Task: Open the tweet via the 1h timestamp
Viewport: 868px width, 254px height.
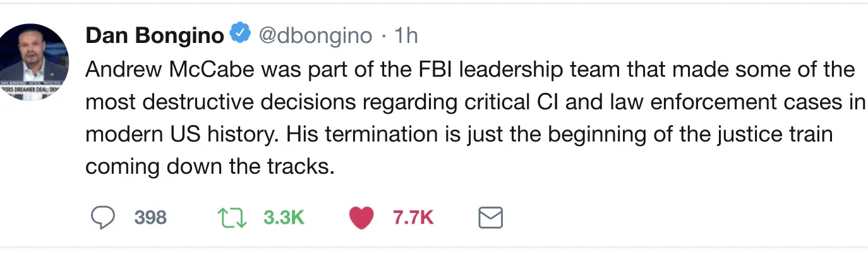Action: point(406,35)
